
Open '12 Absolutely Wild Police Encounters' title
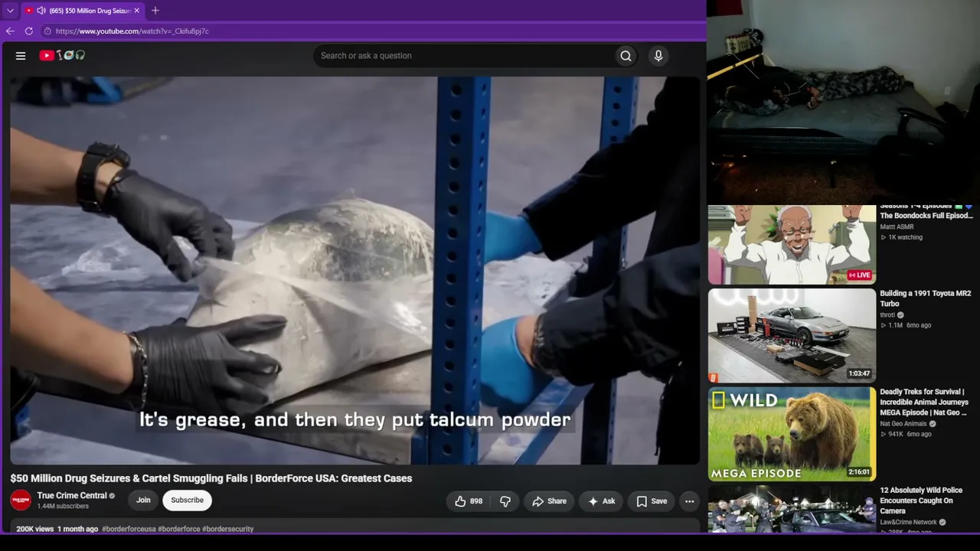click(x=921, y=500)
